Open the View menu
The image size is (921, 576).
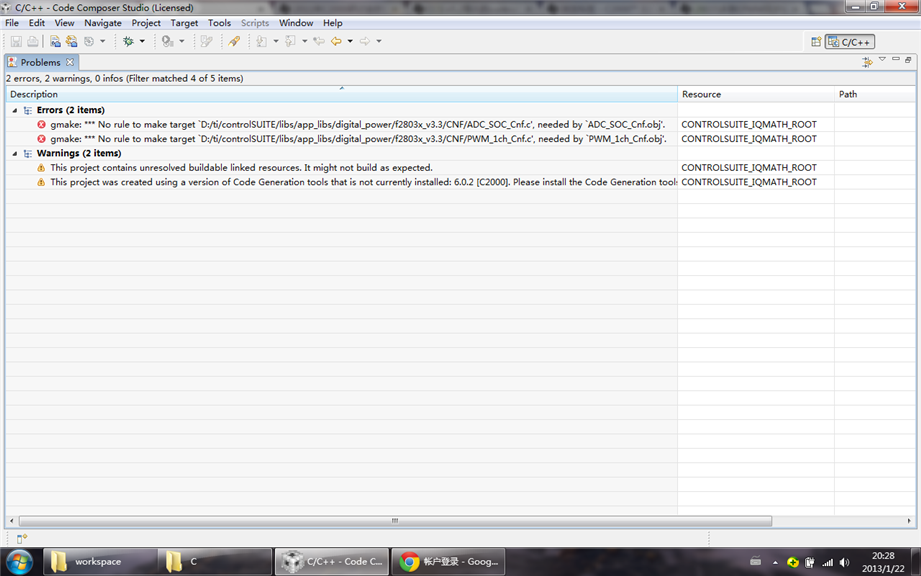(x=65, y=23)
